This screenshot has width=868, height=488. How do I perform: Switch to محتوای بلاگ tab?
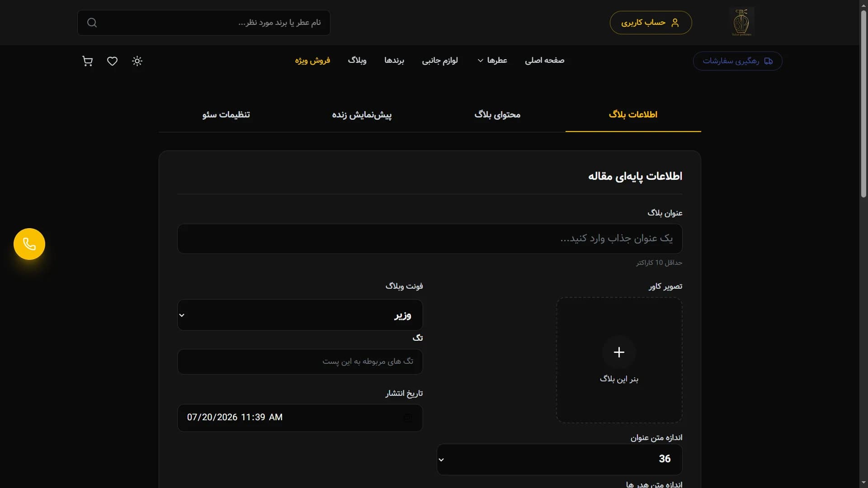point(497,115)
